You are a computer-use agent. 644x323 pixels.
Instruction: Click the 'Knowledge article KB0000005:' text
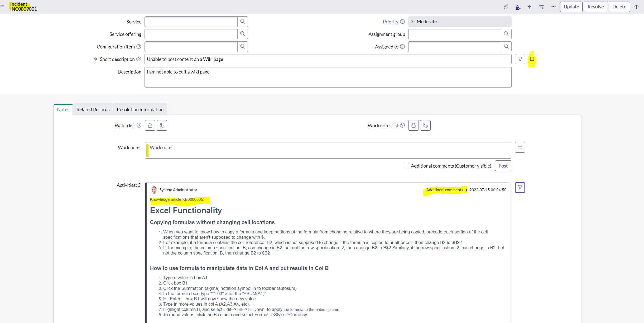coord(177,199)
